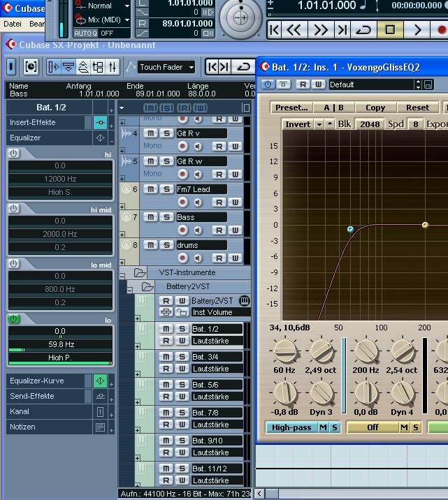The image size is (448, 500).
Task: Click the lo band 59.8 Hz frequency slider
Action: pos(60,344)
